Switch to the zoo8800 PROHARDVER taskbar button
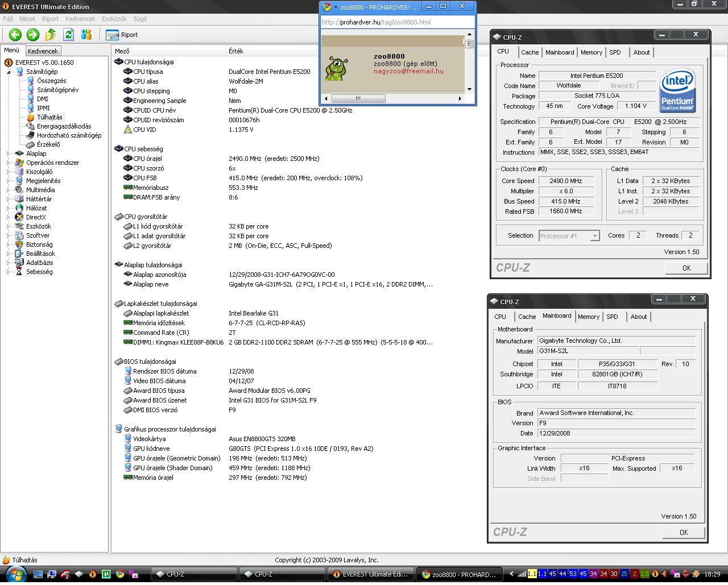728x585 pixels. point(460,574)
